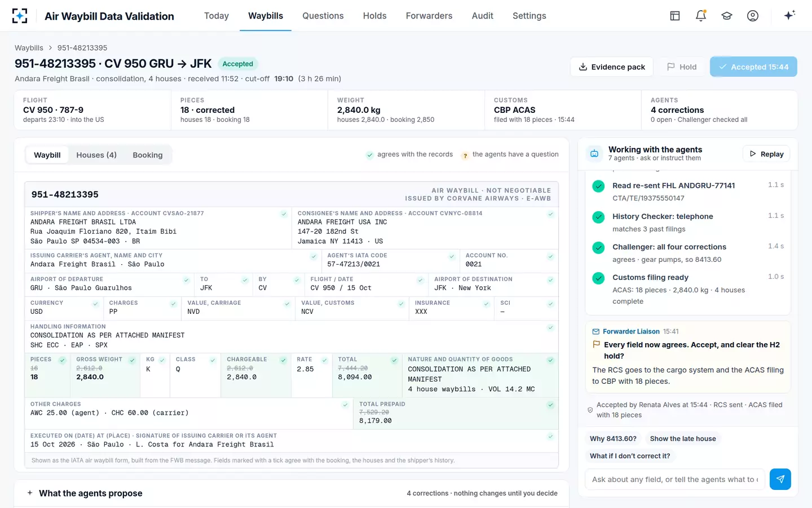This screenshot has width=812, height=508.
Task: Click the flag icon on the Forwarder Liaison message
Action: click(x=597, y=344)
